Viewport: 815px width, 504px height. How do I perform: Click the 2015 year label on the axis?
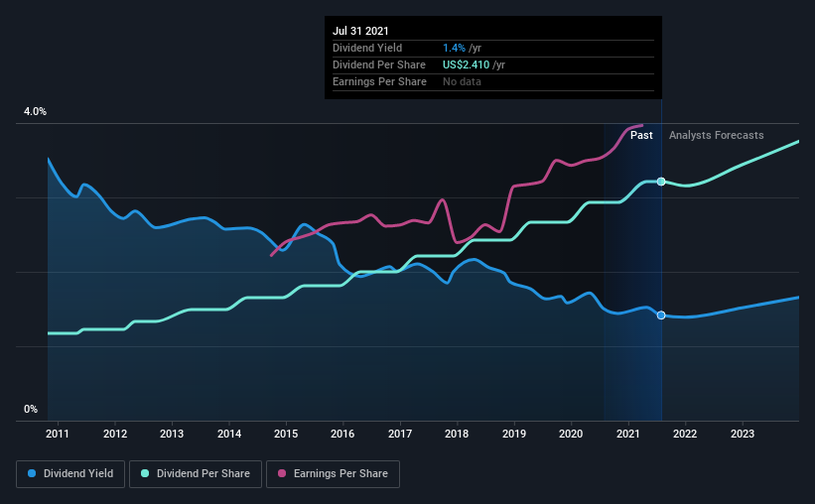pyautogui.click(x=286, y=434)
